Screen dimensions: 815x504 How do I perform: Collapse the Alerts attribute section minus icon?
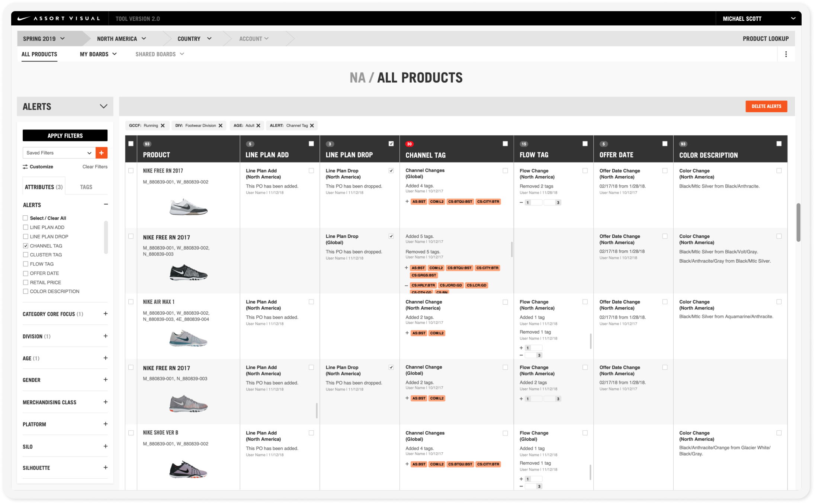[x=106, y=204]
